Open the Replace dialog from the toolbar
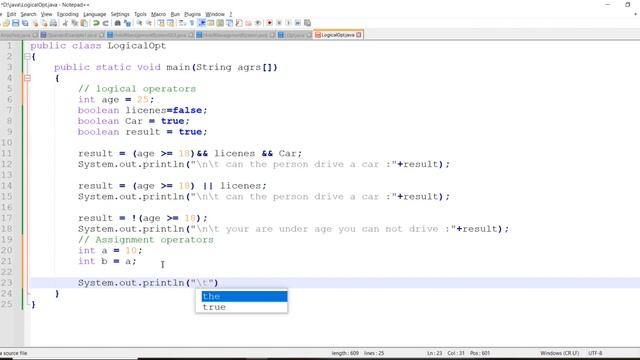 [x=127, y=23]
